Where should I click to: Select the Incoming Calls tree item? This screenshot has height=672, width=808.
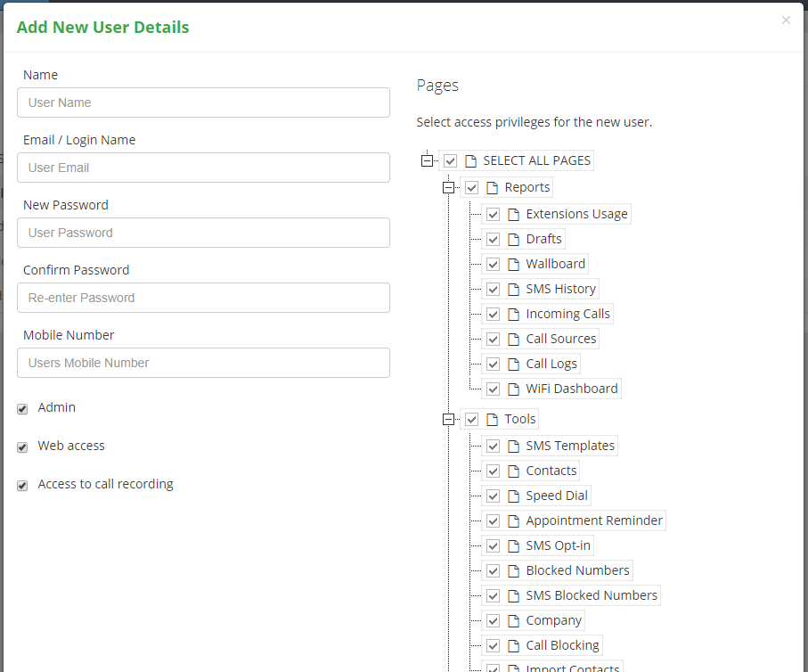click(x=567, y=314)
